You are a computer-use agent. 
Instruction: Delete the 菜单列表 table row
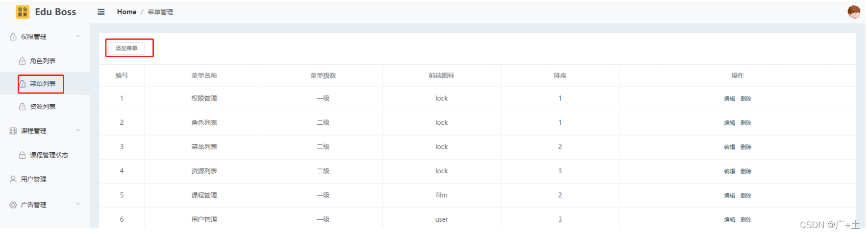click(x=746, y=147)
